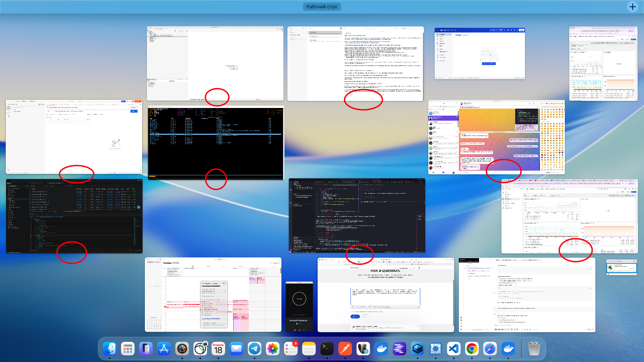Open the Photos app in the dock
The image size is (644, 362).
click(x=273, y=349)
